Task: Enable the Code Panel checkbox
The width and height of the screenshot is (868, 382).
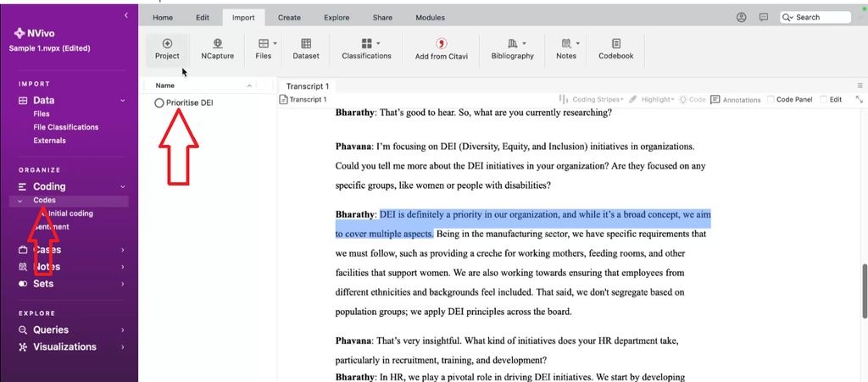Action: (771, 99)
